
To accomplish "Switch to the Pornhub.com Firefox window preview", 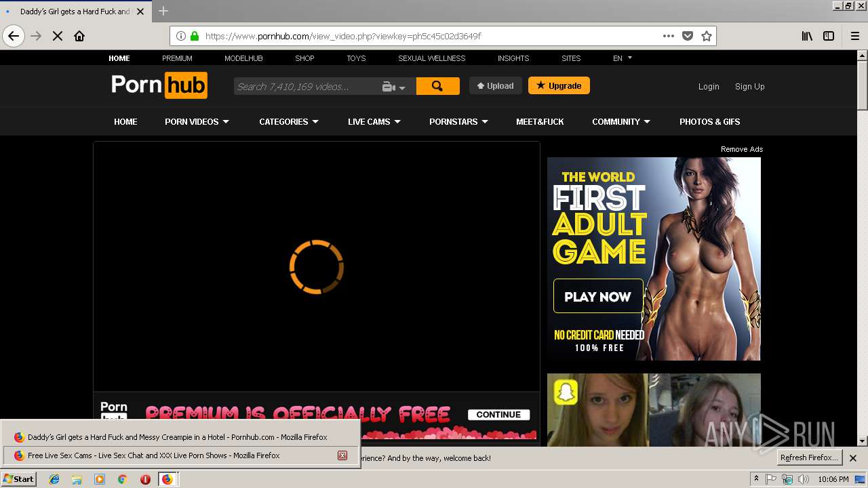I will [x=180, y=437].
